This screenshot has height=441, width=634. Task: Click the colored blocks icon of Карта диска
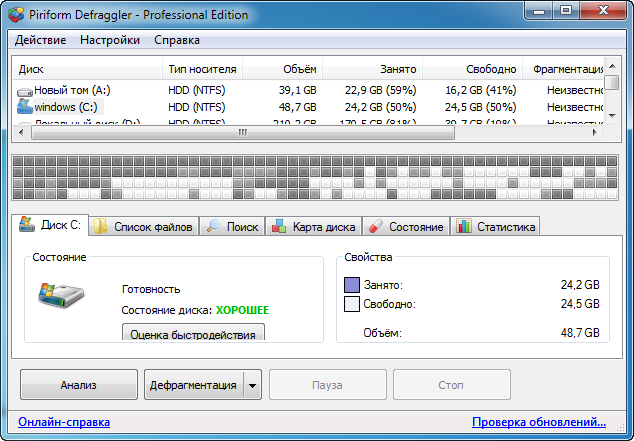click(279, 226)
